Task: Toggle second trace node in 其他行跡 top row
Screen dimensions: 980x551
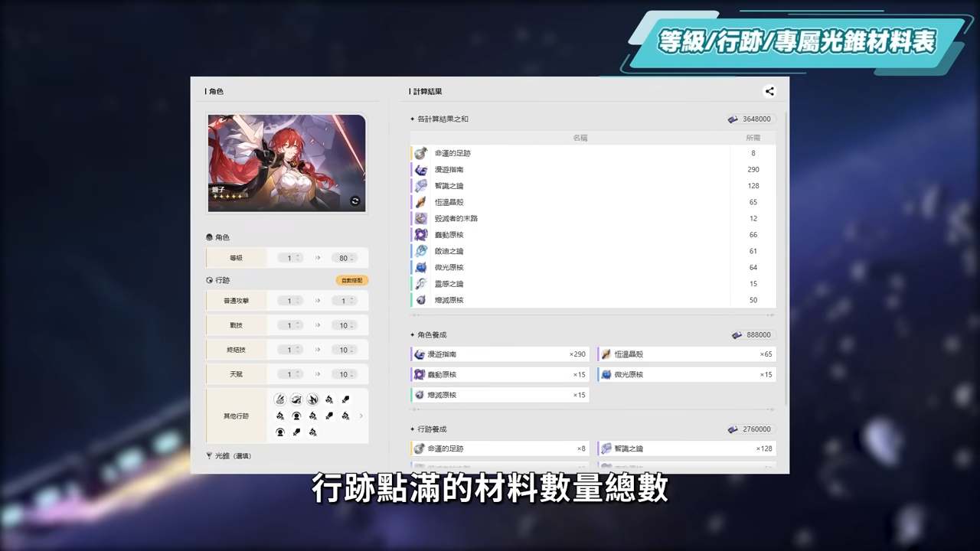Action: (296, 399)
